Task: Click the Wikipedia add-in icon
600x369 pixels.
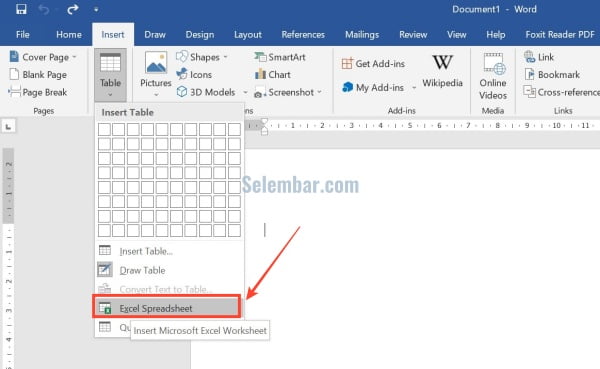Action: [442, 63]
